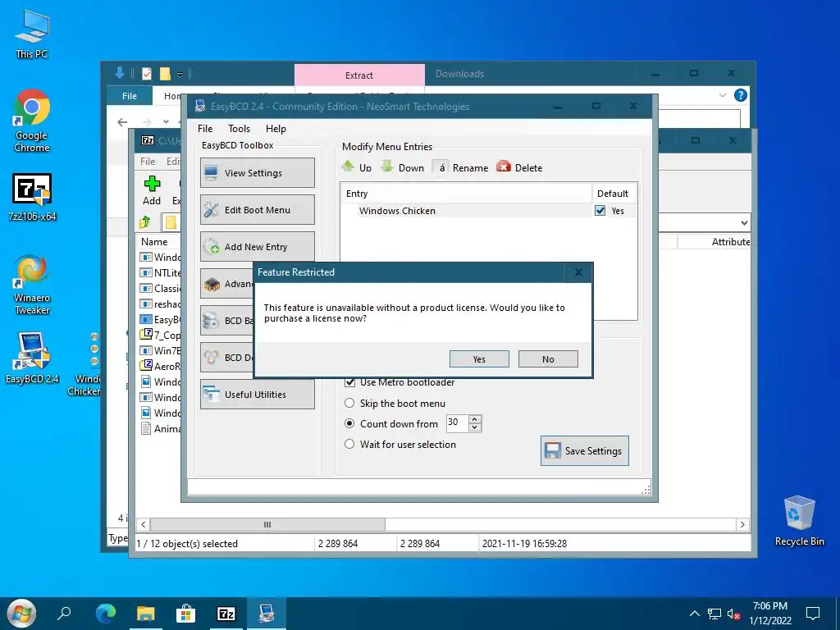Select NTLite file in 7-Zip list
Screen dimensions: 840x630
160,272
